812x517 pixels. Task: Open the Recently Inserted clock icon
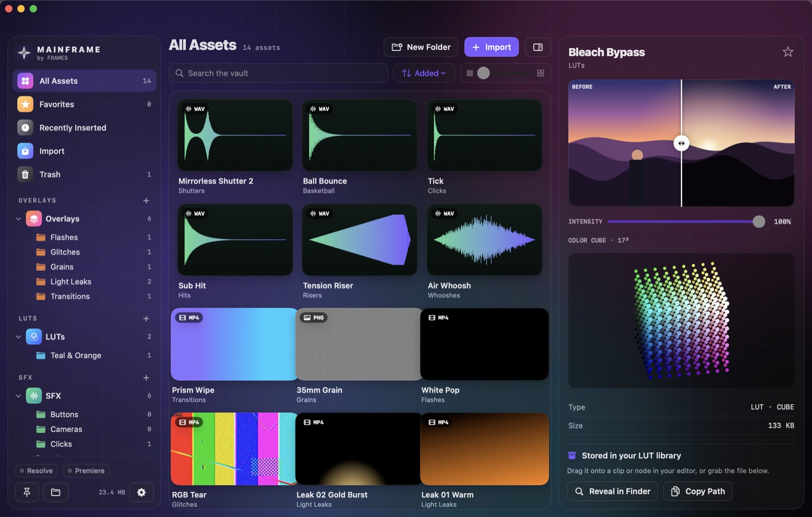tap(25, 127)
